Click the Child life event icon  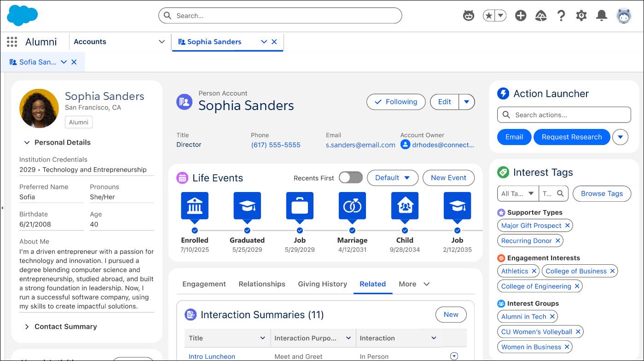click(405, 206)
